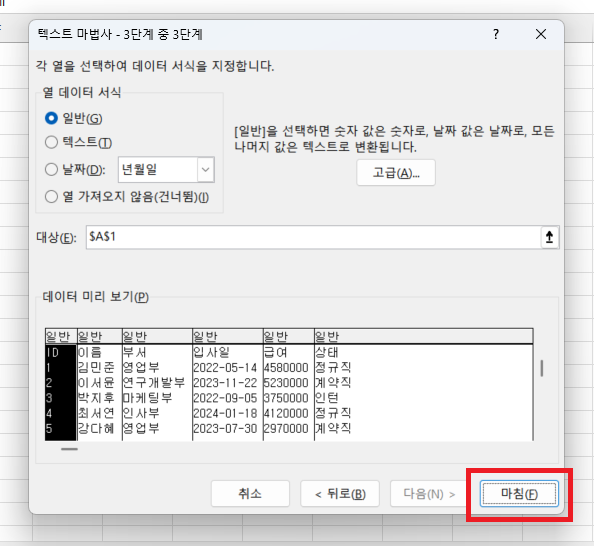Viewport: 594px width, 546px height.
Task: Click 최서연 in preview
Action: click(x=96, y=413)
